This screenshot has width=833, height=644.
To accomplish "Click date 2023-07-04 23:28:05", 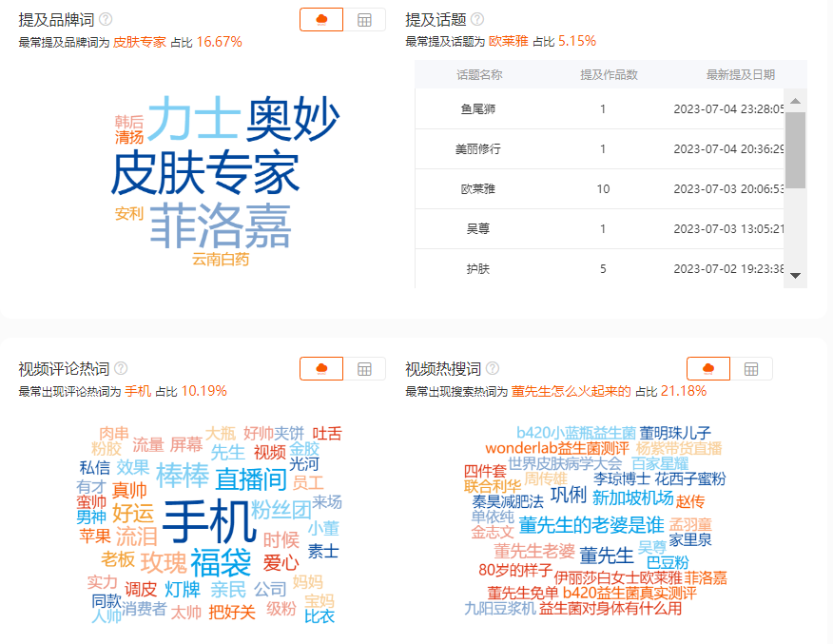I will [x=728, y=109].
